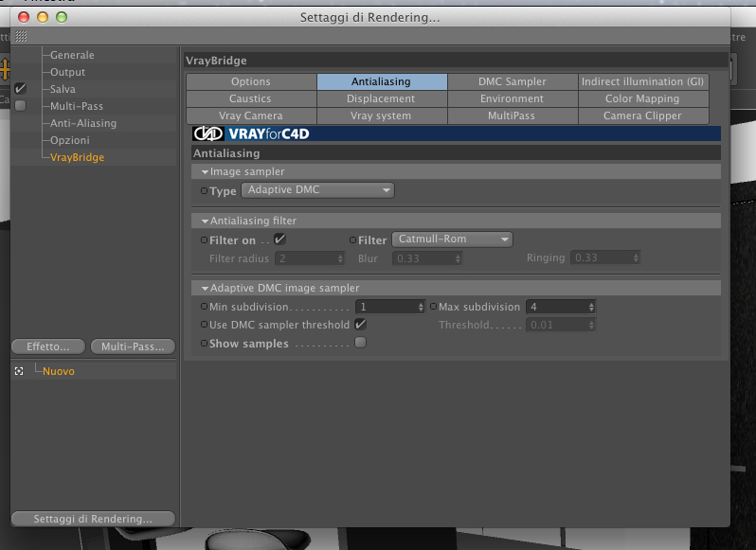Image resolution: width=756 pixels, height=550 pixels.
Task: Click the render setting icon beside Nuovo
Action: 19,371
